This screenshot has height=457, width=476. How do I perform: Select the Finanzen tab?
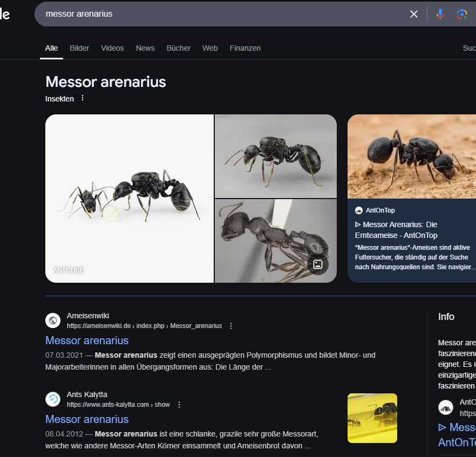coord(245,48)
